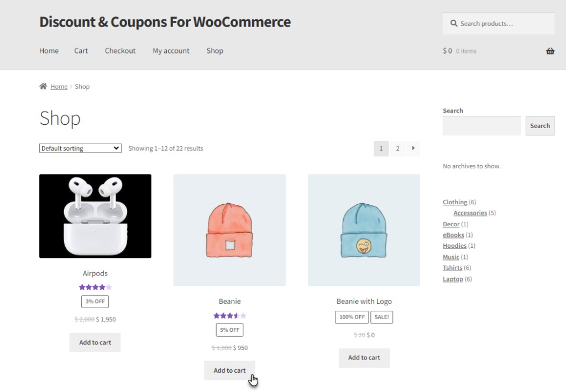
Task: Open the Beanie with Logo product image
Action: [x=364, y=230]
